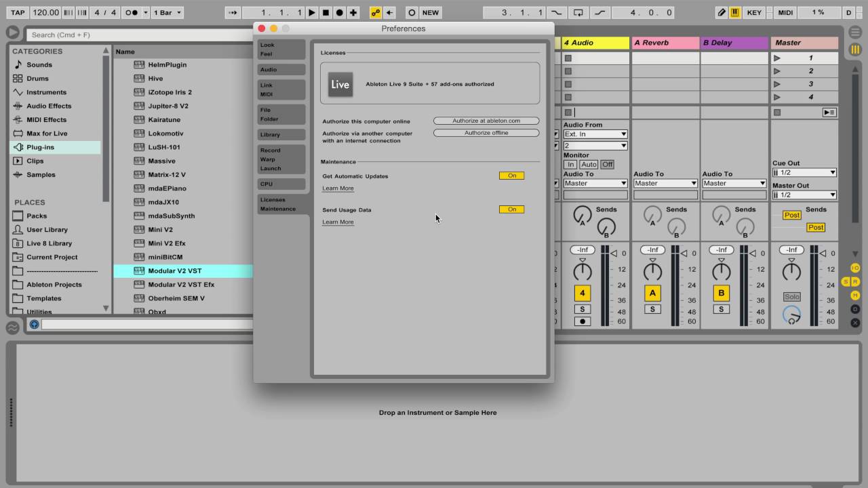Toggle the Follow arrow button
Viewport: 868px width, 488px height.
(x=233, y=12)
